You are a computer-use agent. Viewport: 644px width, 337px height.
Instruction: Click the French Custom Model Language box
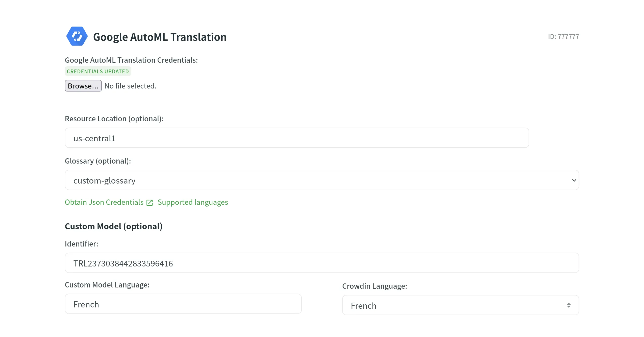183,304
